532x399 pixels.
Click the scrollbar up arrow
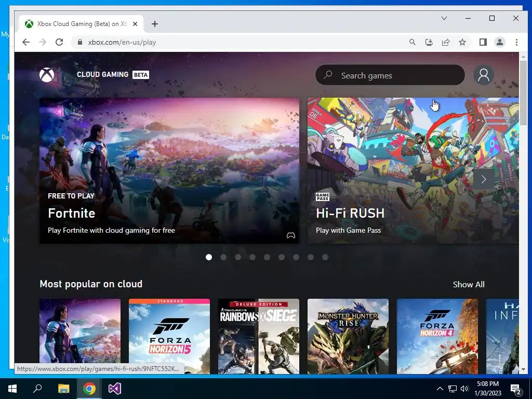click(523, 56)
